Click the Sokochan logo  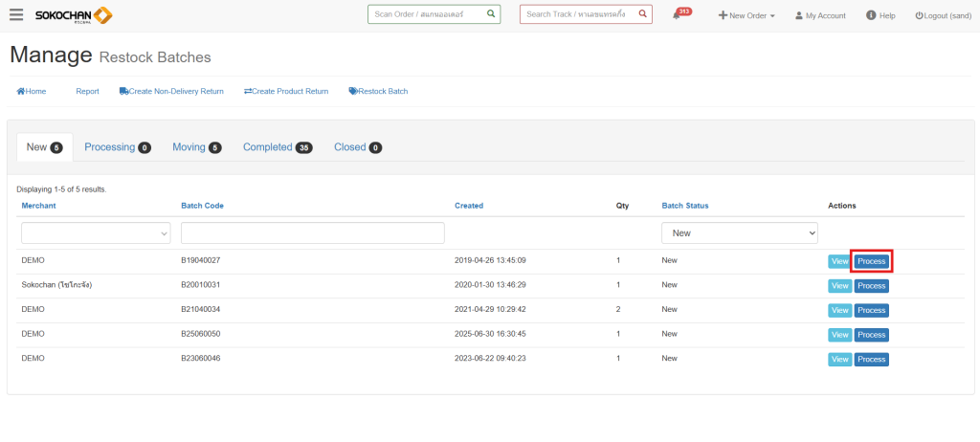pos(73,15)
